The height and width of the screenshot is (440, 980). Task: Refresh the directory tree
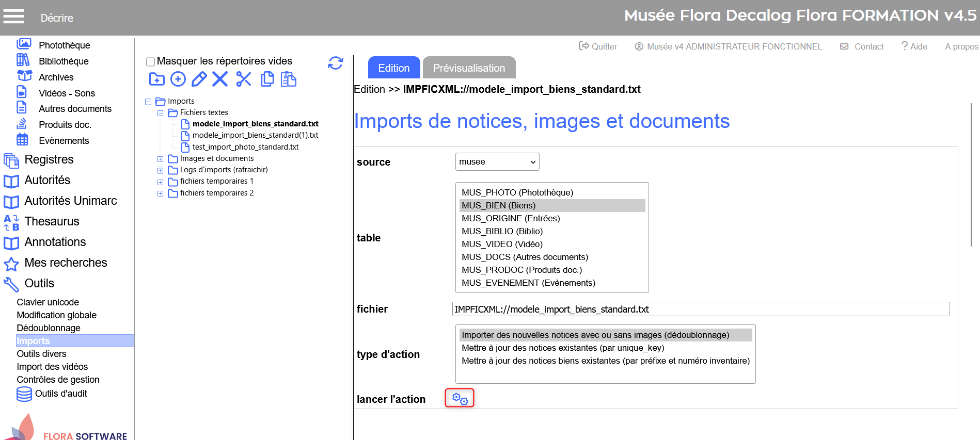(x=336, y=63)
